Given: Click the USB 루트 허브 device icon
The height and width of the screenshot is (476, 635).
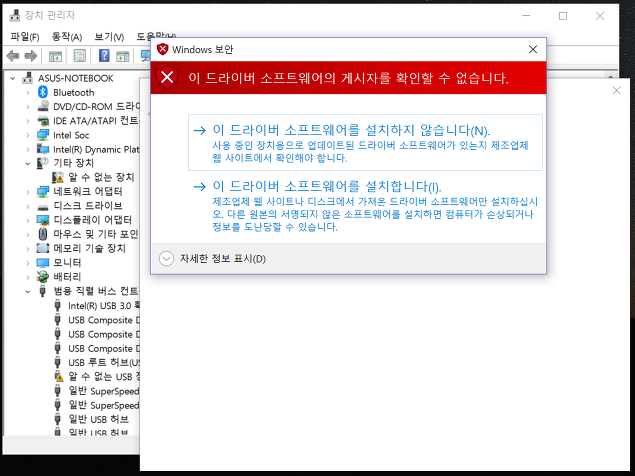Looking at the screenshot, I should click(58, 362).
